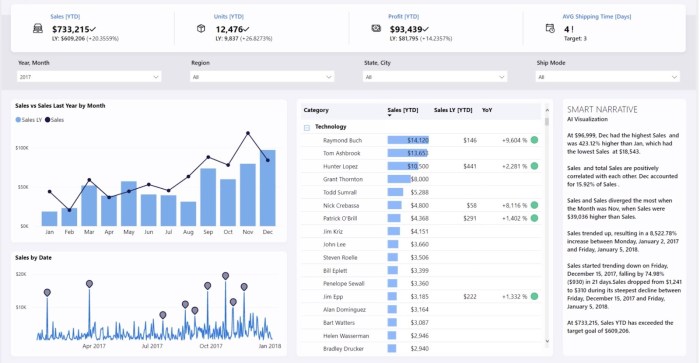The width and height of the screenshot is (700, 363).
Task: Sort table by YoY column header
Action: pos(487,110)
